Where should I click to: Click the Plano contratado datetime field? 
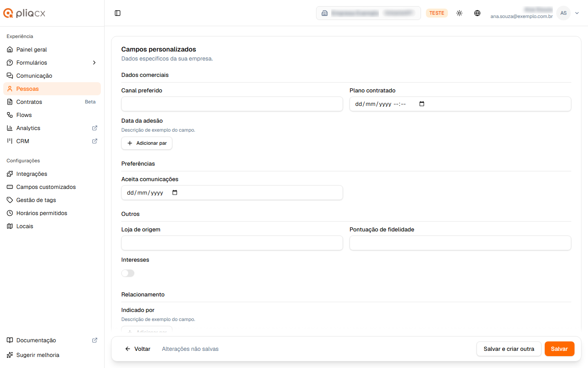[460, 104]
